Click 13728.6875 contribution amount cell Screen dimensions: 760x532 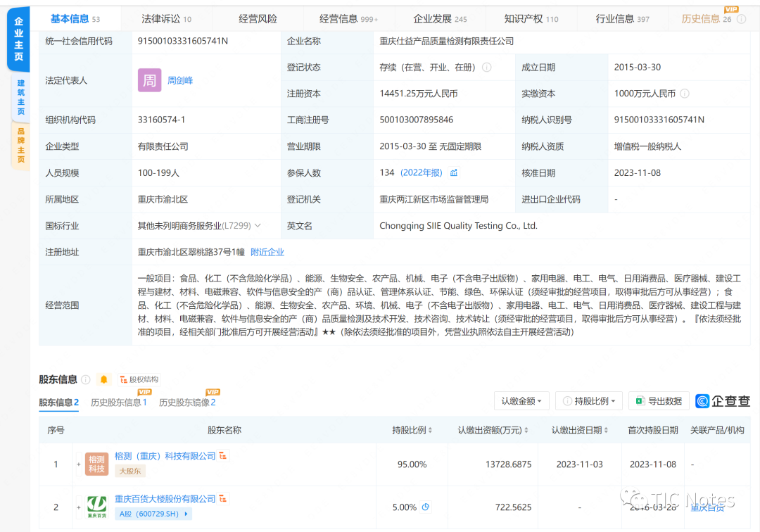[x=493, y=464]
